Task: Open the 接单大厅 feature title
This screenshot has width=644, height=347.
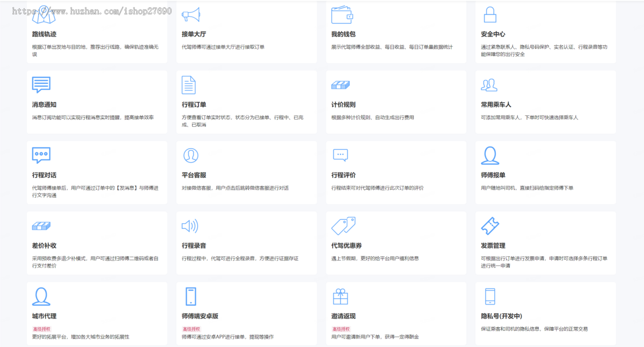Action: coord(194,34)
